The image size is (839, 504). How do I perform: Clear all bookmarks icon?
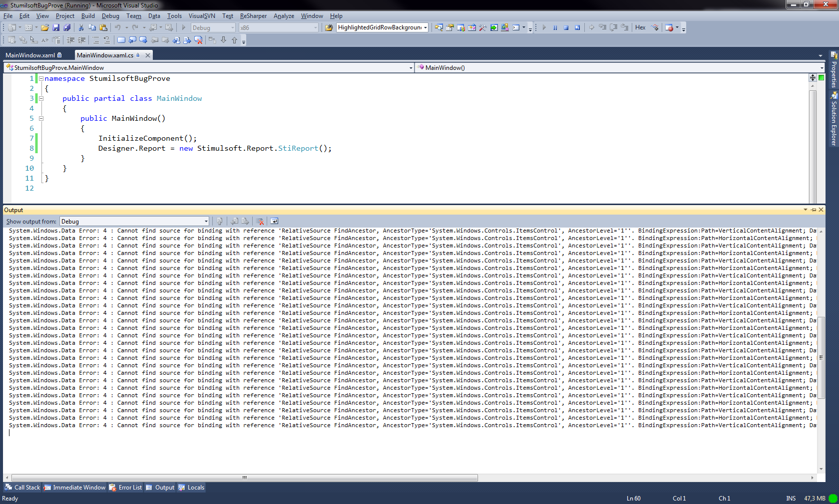[198, 40]
